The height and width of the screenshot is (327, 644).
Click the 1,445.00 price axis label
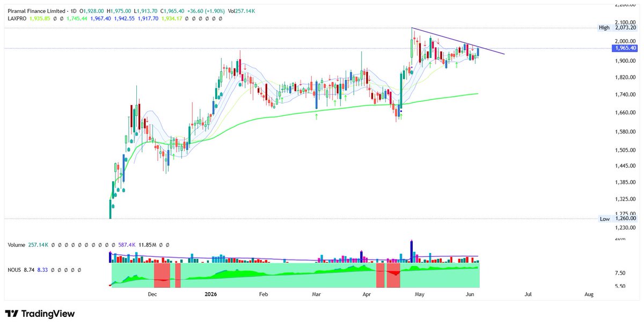[x=625, y=166]
